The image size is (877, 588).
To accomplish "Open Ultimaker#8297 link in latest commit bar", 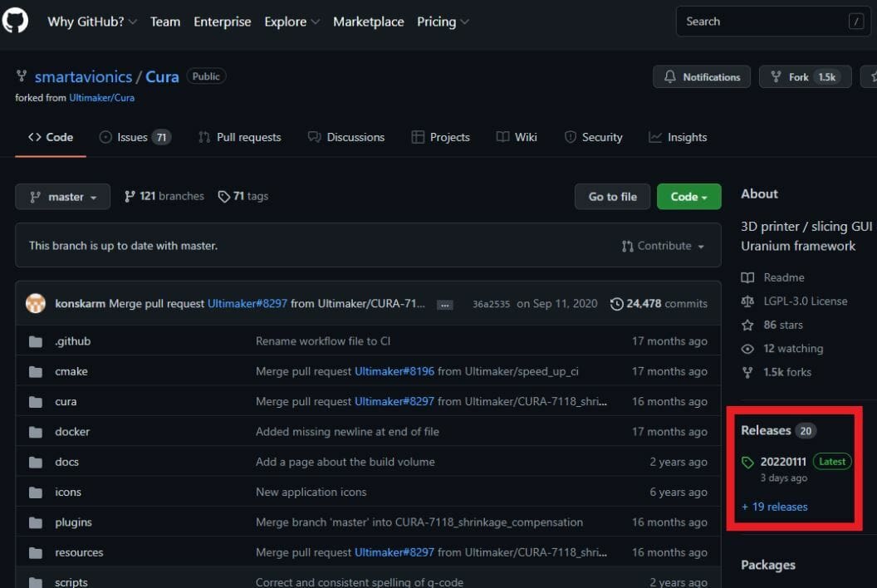I will point(247,303).
